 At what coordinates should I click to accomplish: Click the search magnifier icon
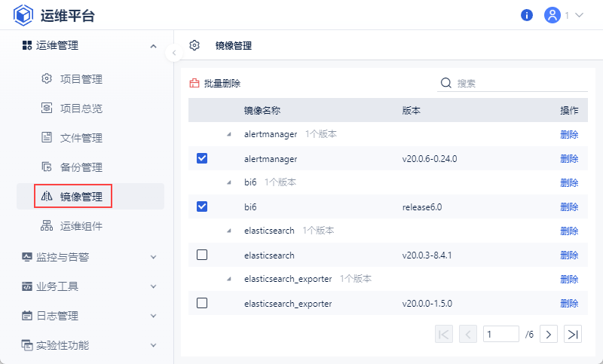point(445,83)
